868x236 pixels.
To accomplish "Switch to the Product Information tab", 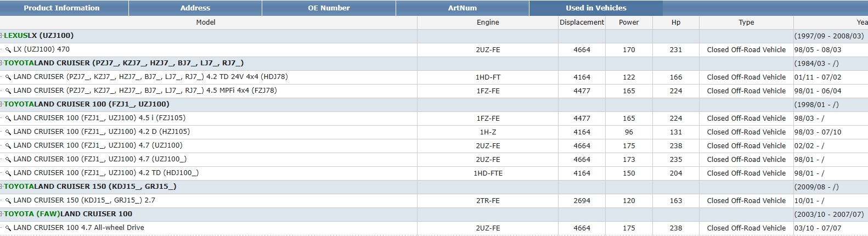I will click(x=61, y=8).
